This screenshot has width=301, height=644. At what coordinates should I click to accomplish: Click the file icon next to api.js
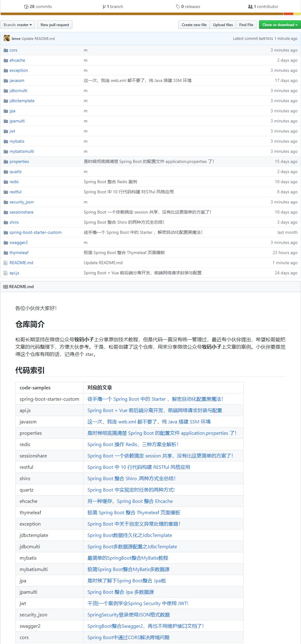(6, 273)
